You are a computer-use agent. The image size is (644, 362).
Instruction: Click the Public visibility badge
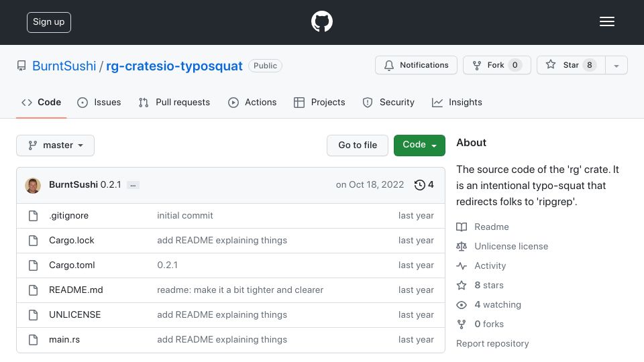(x=265, y=66)
